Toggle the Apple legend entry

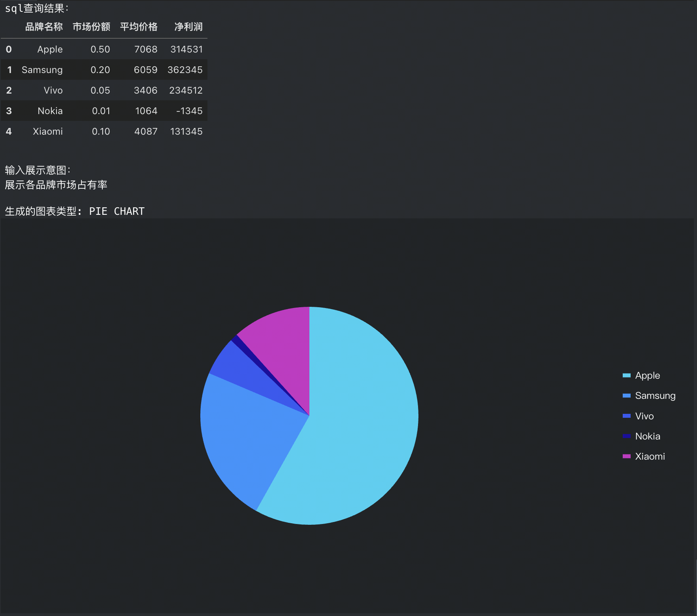(641, 376)
